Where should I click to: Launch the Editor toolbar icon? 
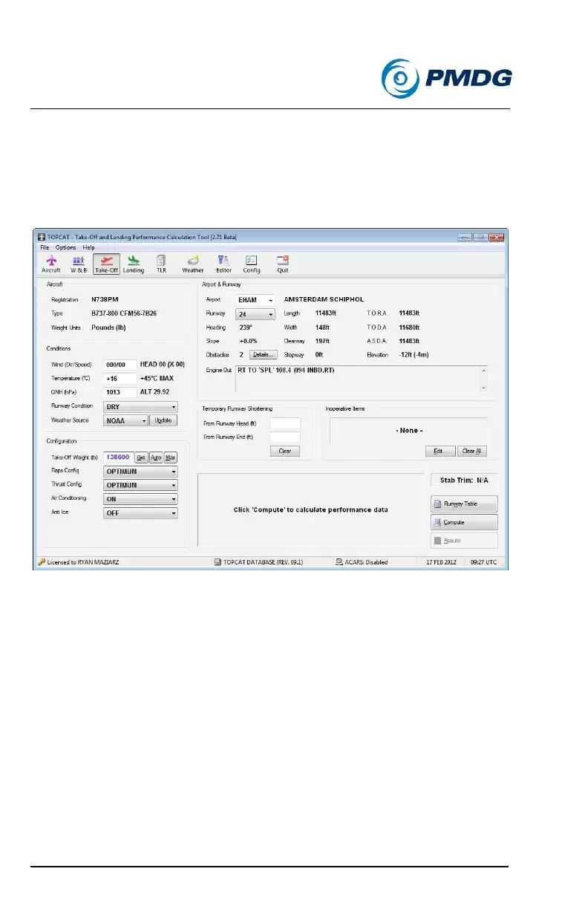pyautogui.click(x=223, y=264)
